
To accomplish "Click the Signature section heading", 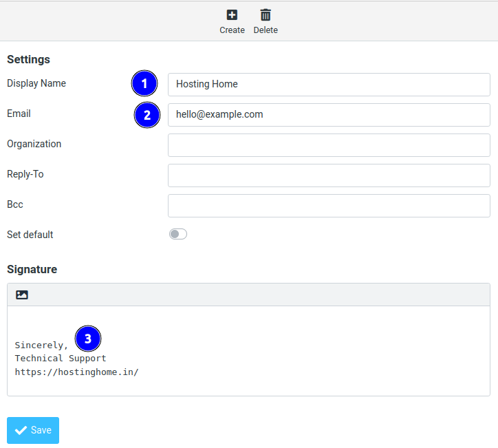I will click(x=32, y=269).
